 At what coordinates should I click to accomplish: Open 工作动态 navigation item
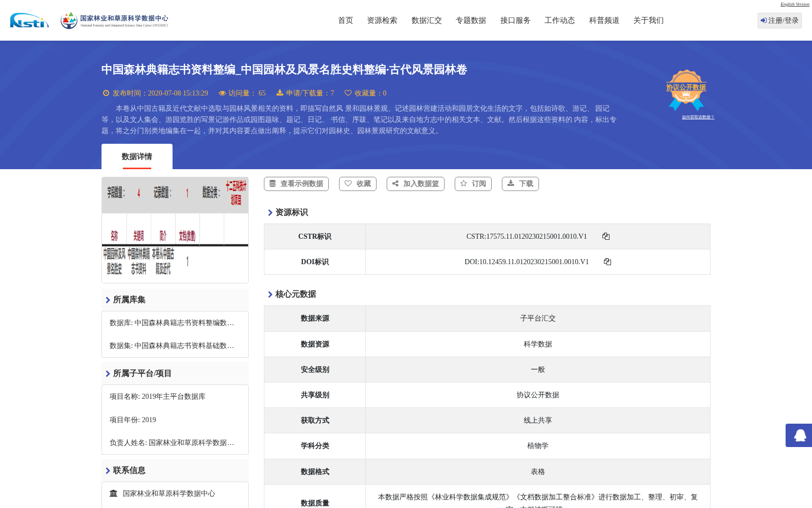(560, 20)
